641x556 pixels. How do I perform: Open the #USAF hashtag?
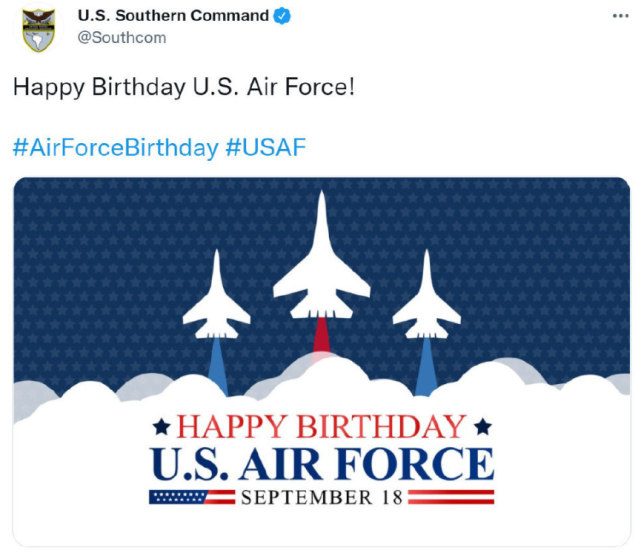(x=266, y=148)
